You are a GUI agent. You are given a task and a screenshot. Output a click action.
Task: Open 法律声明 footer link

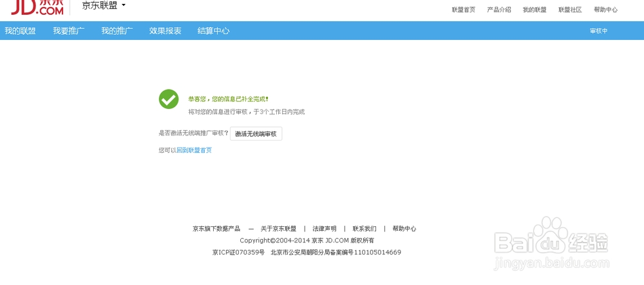coord(325,229)
